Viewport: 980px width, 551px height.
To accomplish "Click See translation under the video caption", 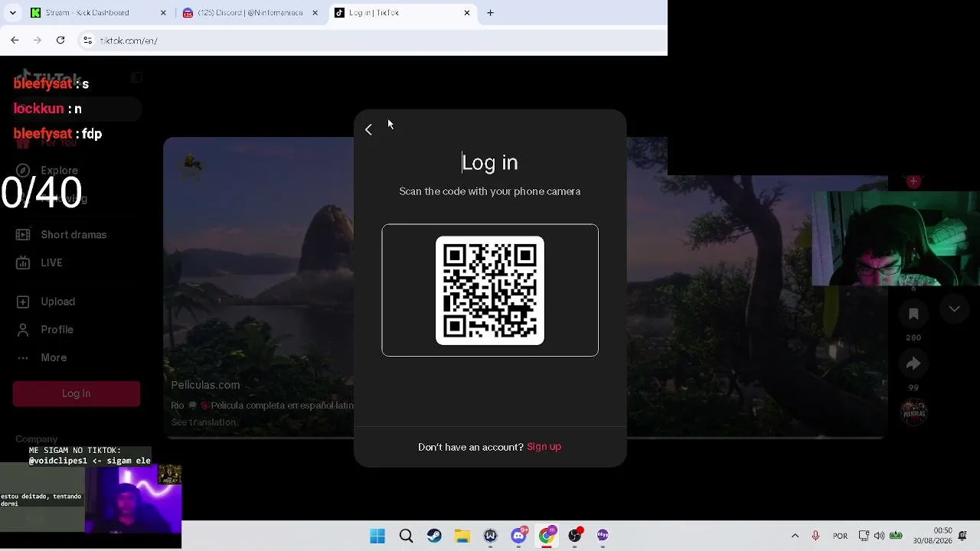I will click(204, 422).
